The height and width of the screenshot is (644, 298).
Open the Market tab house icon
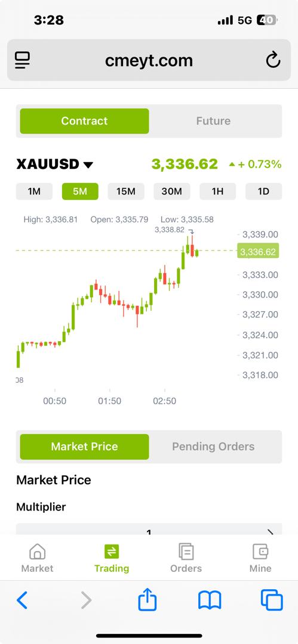click(38, 551)
